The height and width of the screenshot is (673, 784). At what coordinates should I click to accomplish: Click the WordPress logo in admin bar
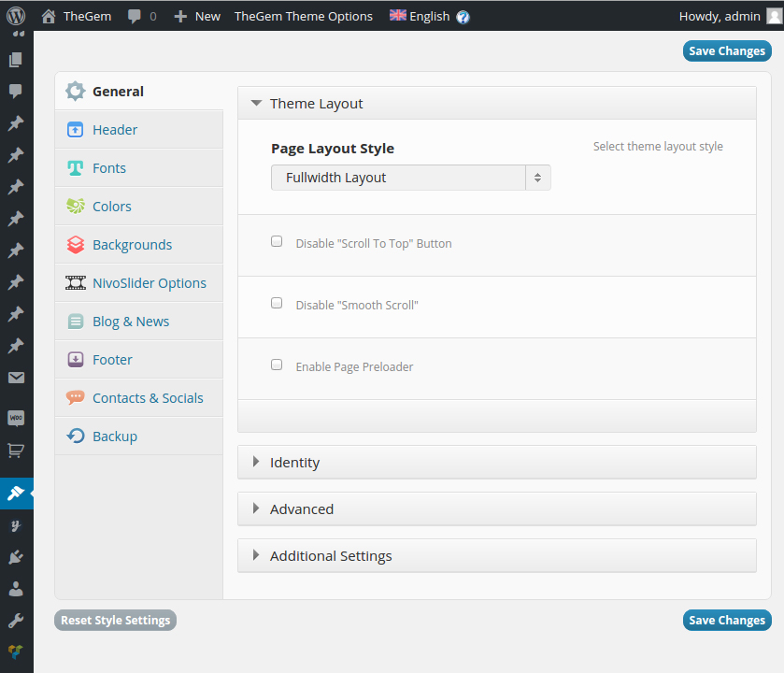[x=16, y=16]
